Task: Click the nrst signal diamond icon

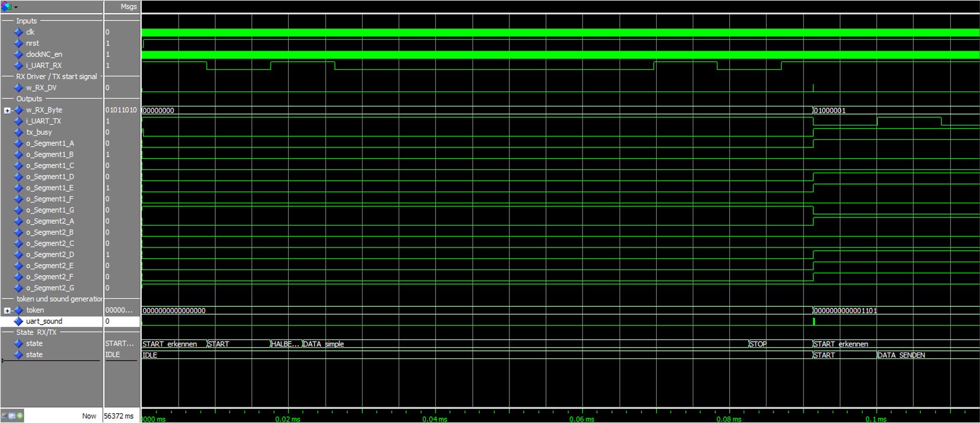Action: (x=19, y=43)
